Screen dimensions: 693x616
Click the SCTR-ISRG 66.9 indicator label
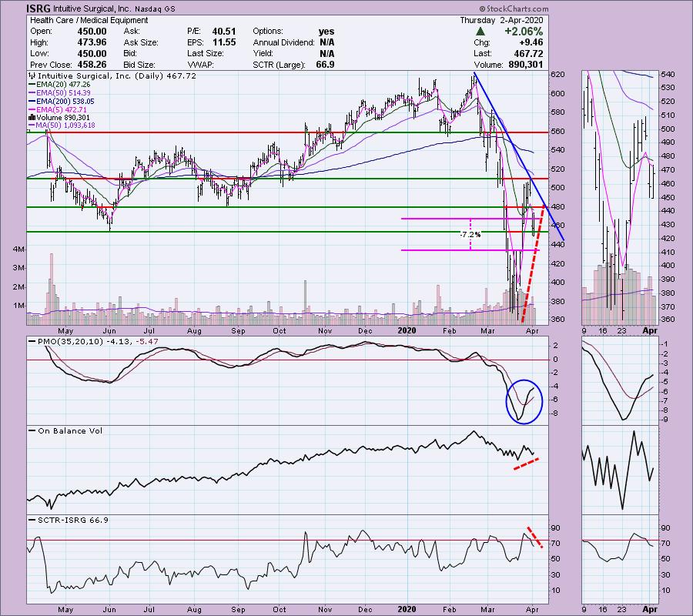pos(73,520)
